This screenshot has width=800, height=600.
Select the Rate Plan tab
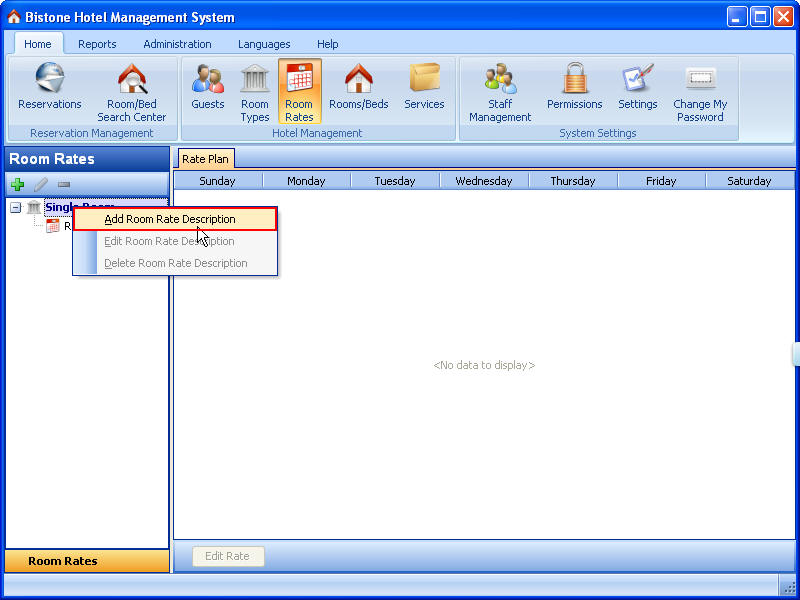coord(205,159)
